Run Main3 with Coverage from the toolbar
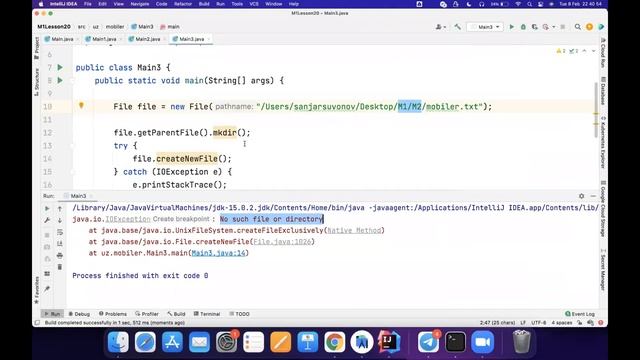Image resolution: width=640 pixels, height=360 pixels. pyautogui.click(x=534, y=27)
